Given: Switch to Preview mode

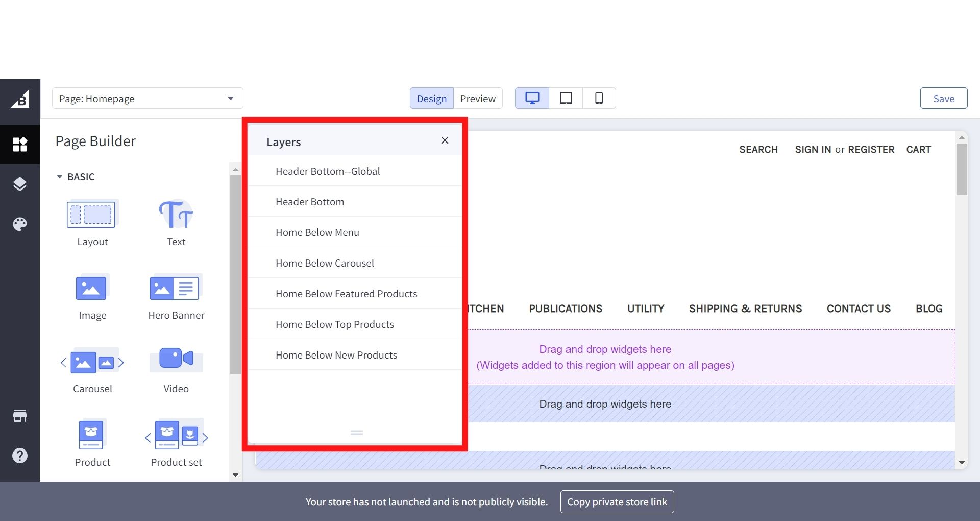Looking at the screenshot, I should [x=477, y=99].
